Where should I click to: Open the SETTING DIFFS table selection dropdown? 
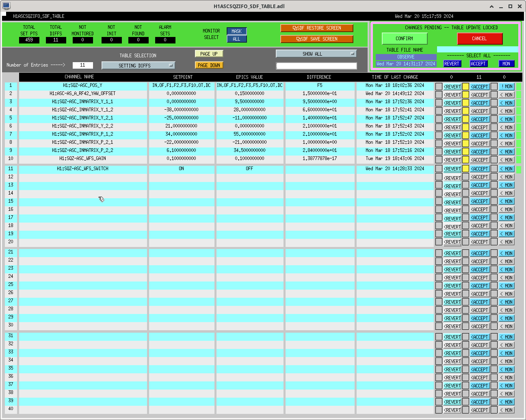(138, 65)
